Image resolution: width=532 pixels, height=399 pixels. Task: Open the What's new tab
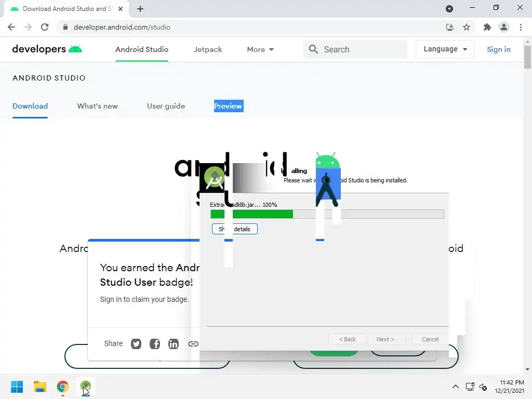97,106
